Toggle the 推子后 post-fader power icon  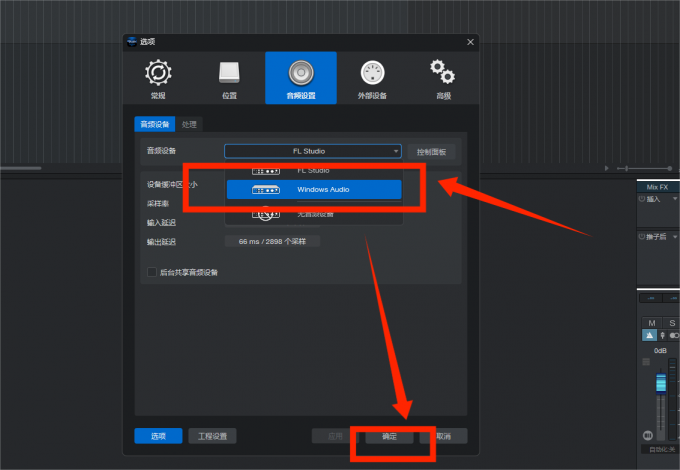click(x=642, y=237)
